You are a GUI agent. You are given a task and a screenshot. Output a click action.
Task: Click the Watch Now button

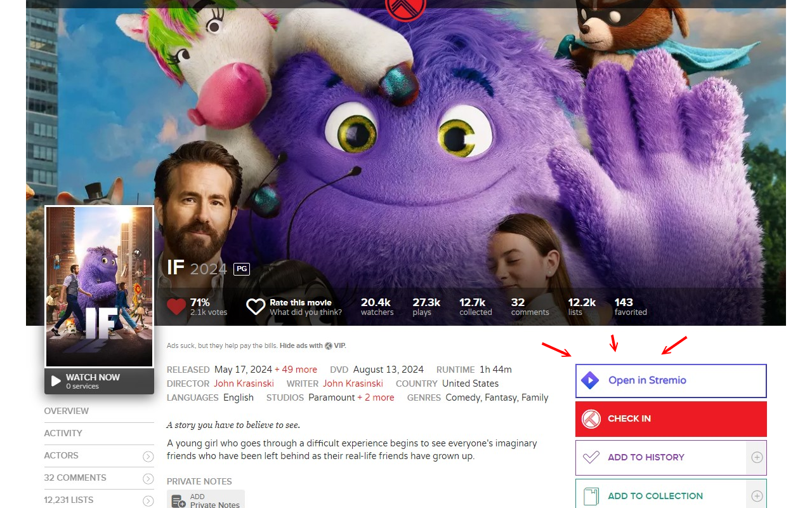click(x=99, y=381)
